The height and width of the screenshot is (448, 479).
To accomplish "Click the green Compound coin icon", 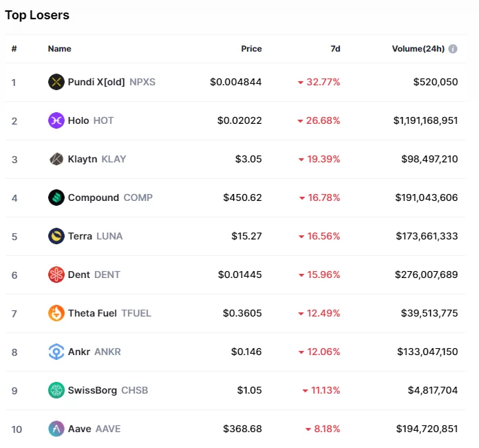I will click(56, 198).
